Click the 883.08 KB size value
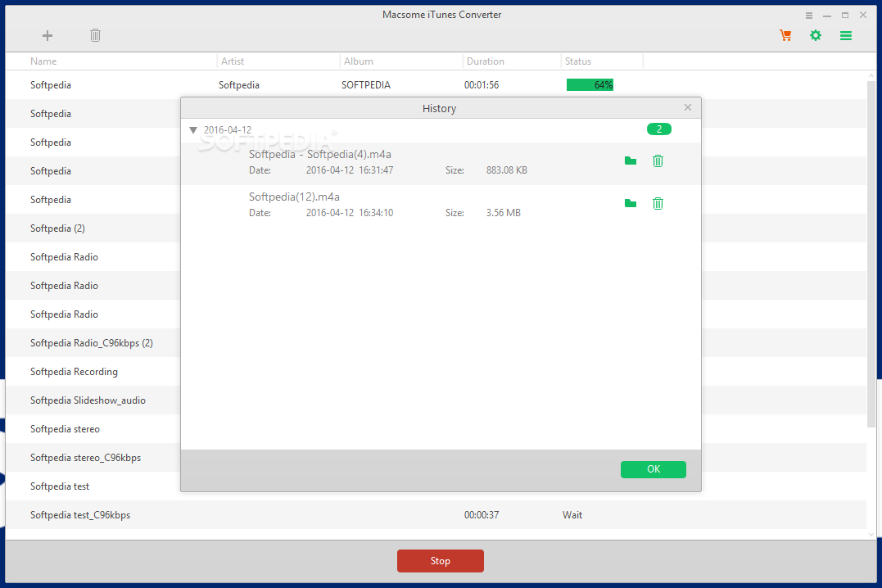This screenshot has height=588, width=882. pos(507,170)
